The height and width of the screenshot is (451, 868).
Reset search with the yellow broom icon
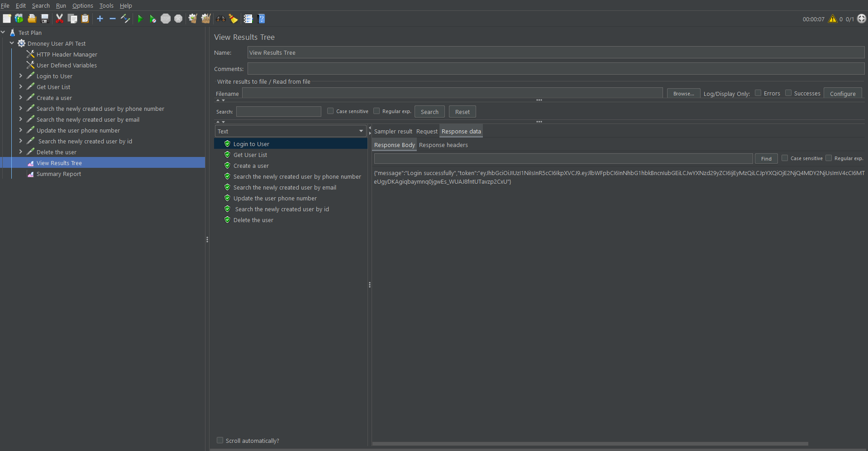(x=234, y=19)
